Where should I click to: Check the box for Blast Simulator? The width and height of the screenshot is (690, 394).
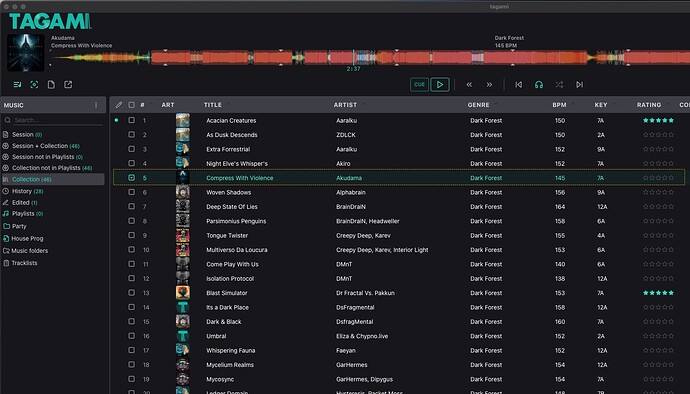[131, 293]
